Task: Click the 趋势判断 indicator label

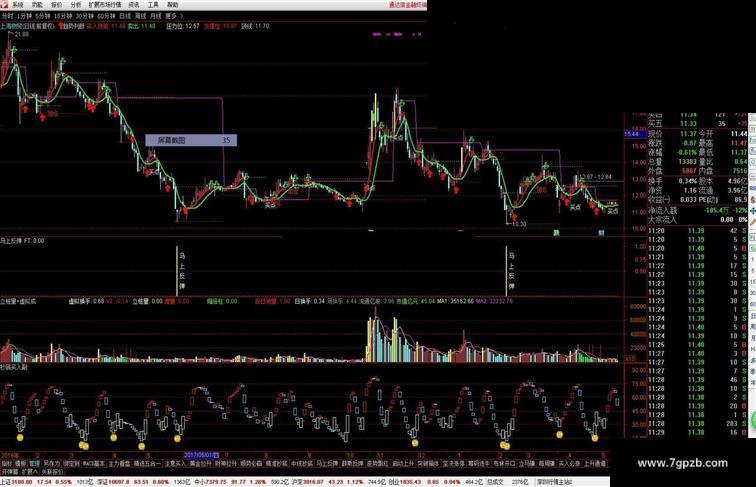Action: coord(73,26)
